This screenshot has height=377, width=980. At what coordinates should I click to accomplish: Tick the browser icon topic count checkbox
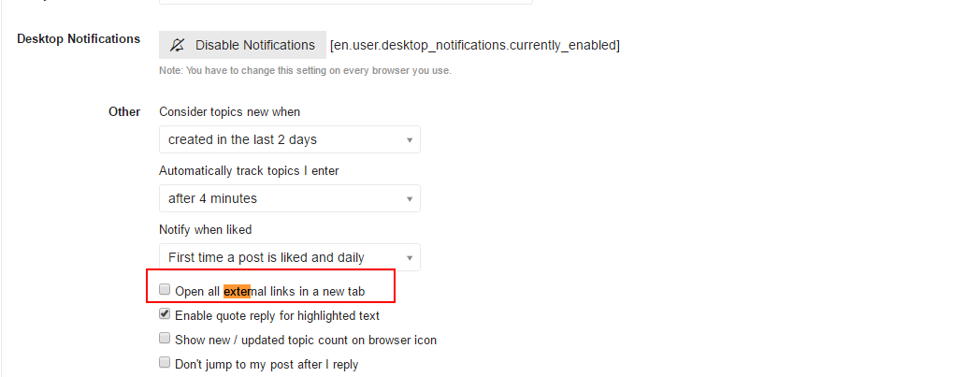[x=165, y=338]
